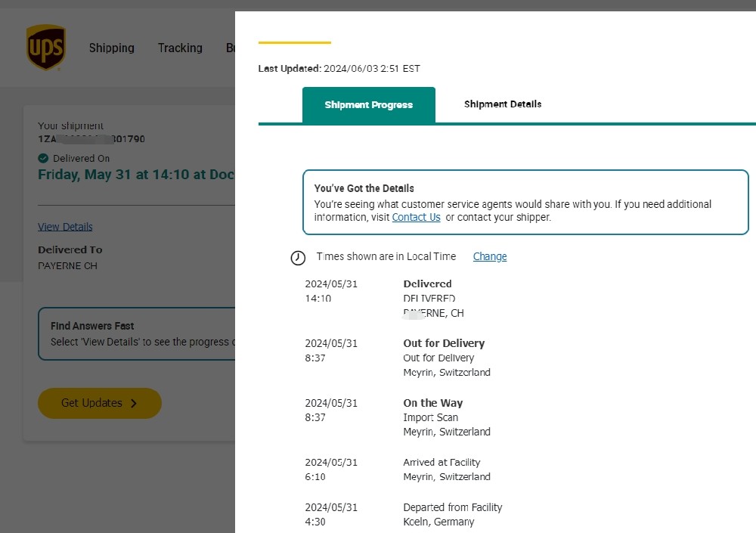756x533 pixels.
Task: Select the 'Times shown are in Local Time' text
Action: pos(386,256)
